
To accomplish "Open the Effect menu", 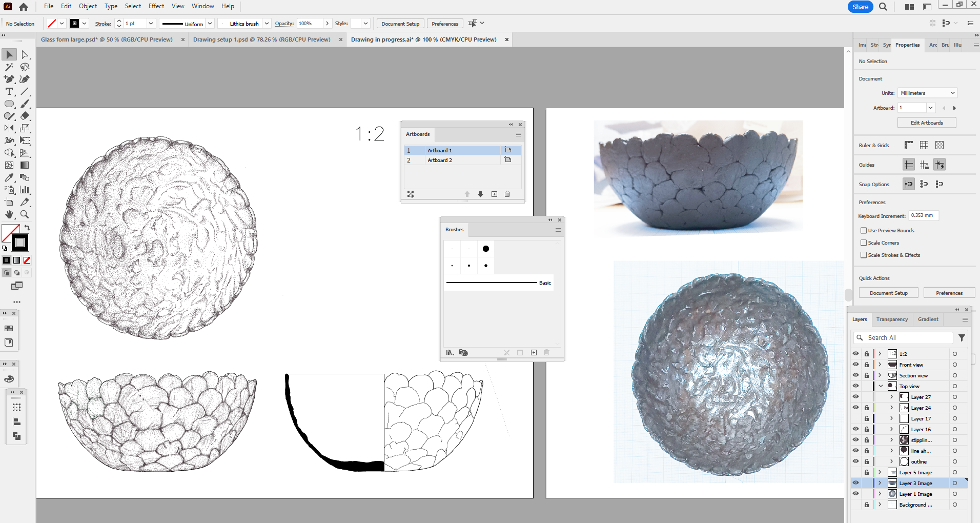I will [156, 6].
